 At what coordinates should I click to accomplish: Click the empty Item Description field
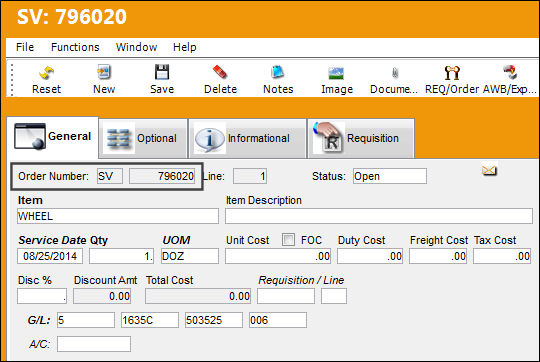(x=379, y=216)
